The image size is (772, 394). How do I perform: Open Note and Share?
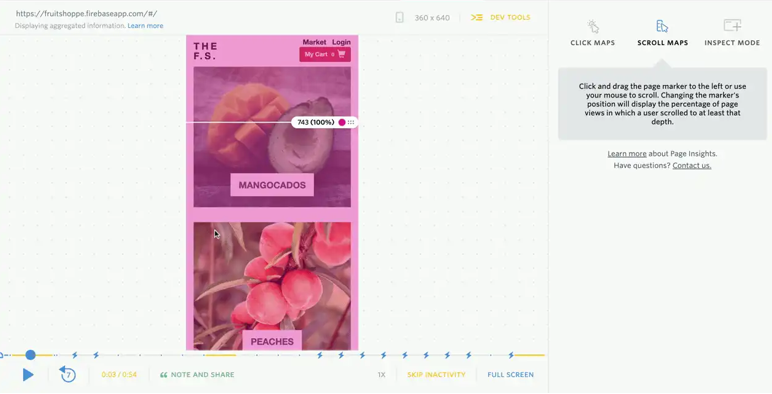(197, 375)
